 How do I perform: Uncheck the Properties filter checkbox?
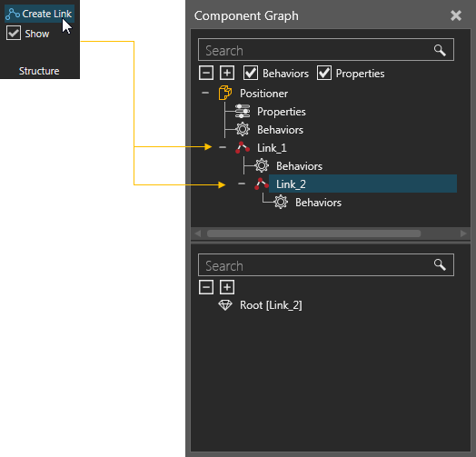[x=324, y=74]
